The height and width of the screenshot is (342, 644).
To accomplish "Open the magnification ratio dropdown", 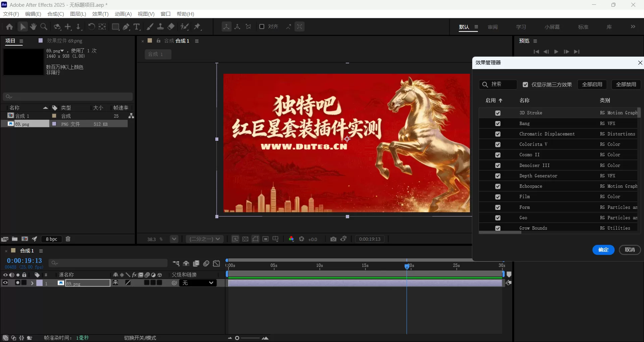I will click(x=174, y=239).
